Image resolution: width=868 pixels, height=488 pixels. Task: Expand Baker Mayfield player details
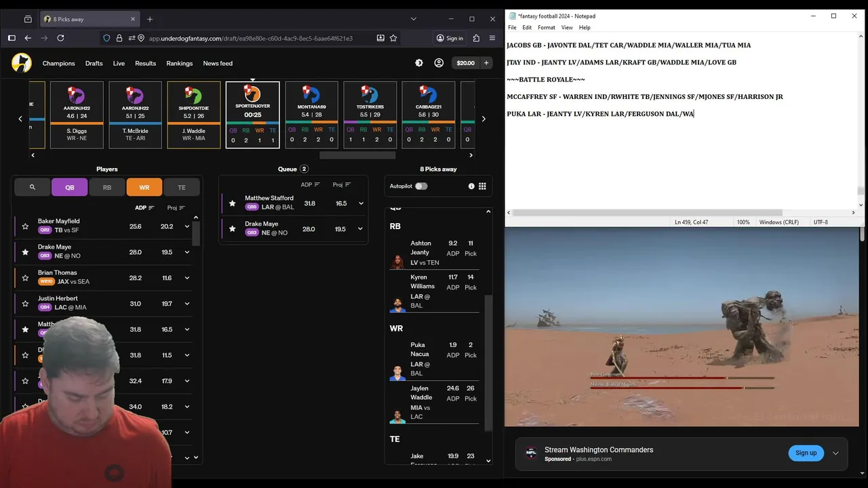pyautogui.click(x=187, y=226)
